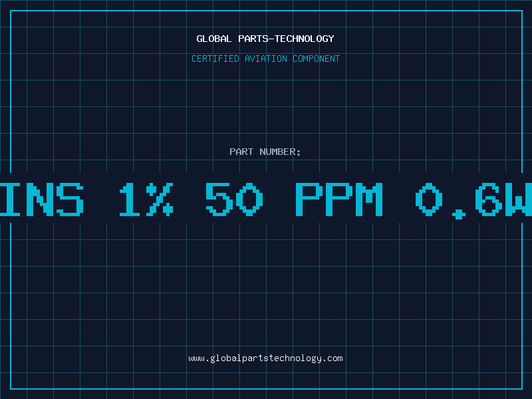Click the scrolling '0.6W' text
532x399 pixels.
[x=473, y=200]
